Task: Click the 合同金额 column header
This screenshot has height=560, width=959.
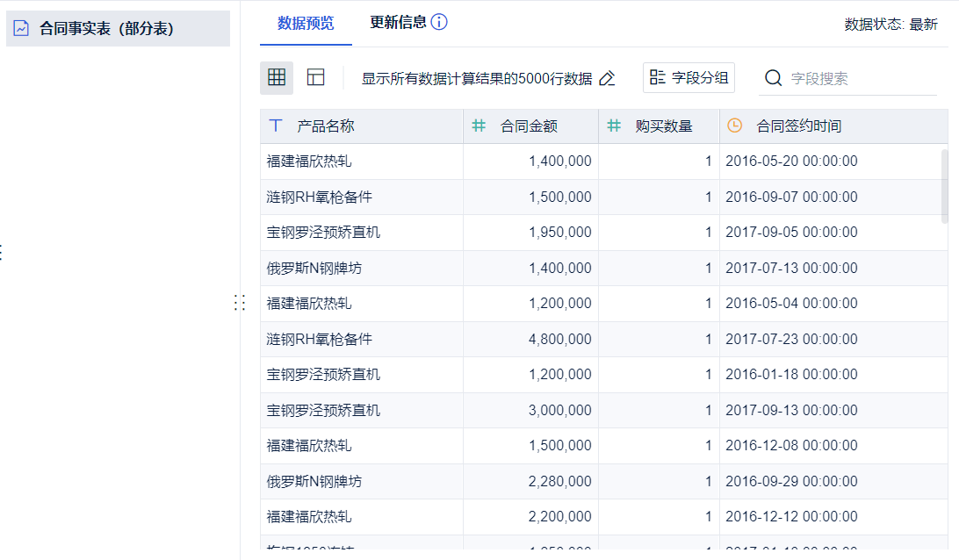Action: coord(530,126)
